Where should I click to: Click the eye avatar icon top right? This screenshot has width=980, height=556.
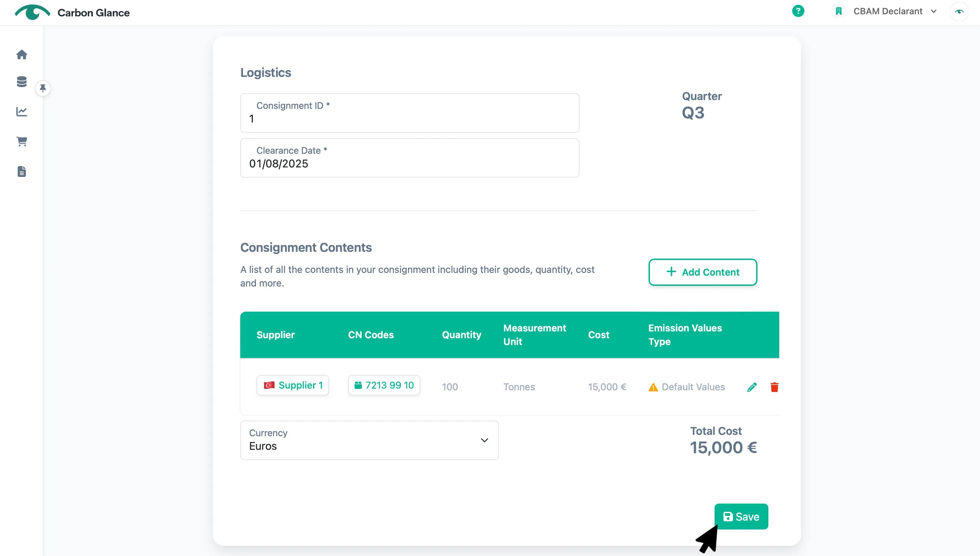pyautogui.click(x=959, y=12)
